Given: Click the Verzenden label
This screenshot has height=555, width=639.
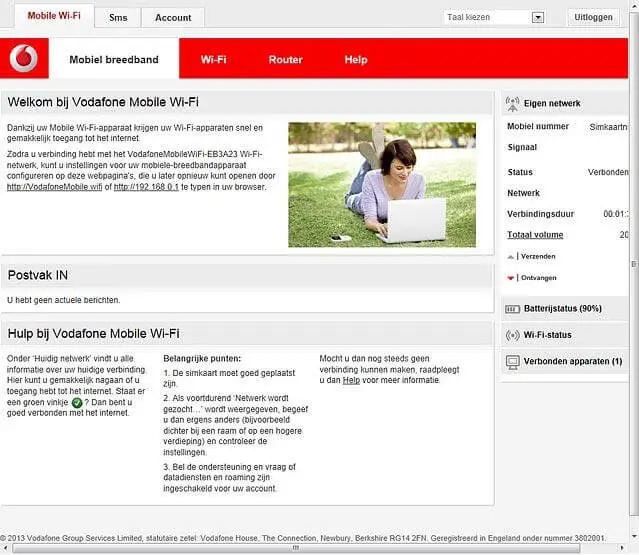Looking at the screenshot, I should click(x=538, y=256).
